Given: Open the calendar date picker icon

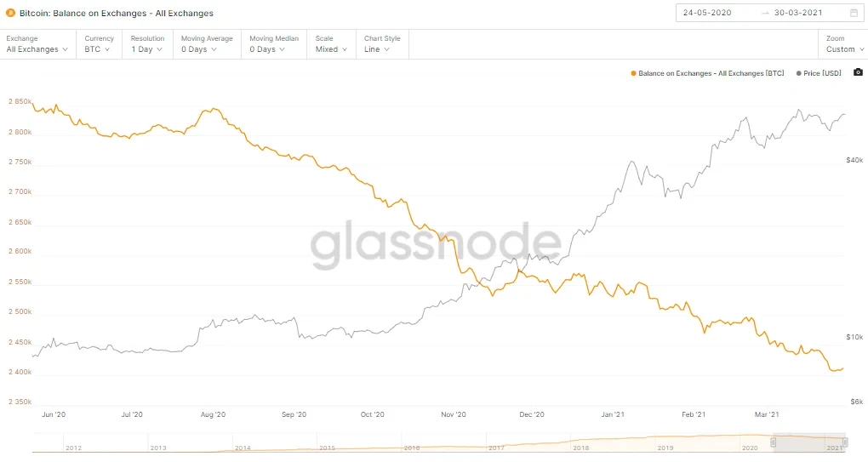Looking at the screenshot, I should (x=854, y=14).
